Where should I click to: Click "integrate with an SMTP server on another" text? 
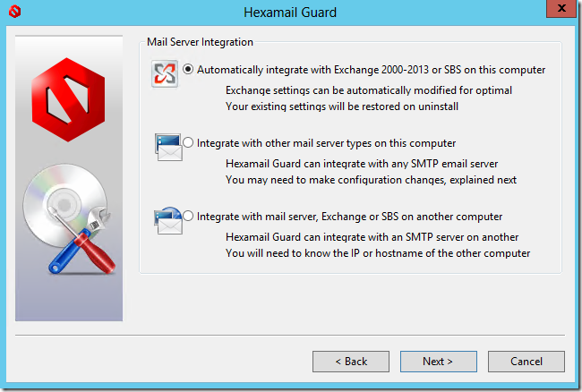click(x=416, y=237)
